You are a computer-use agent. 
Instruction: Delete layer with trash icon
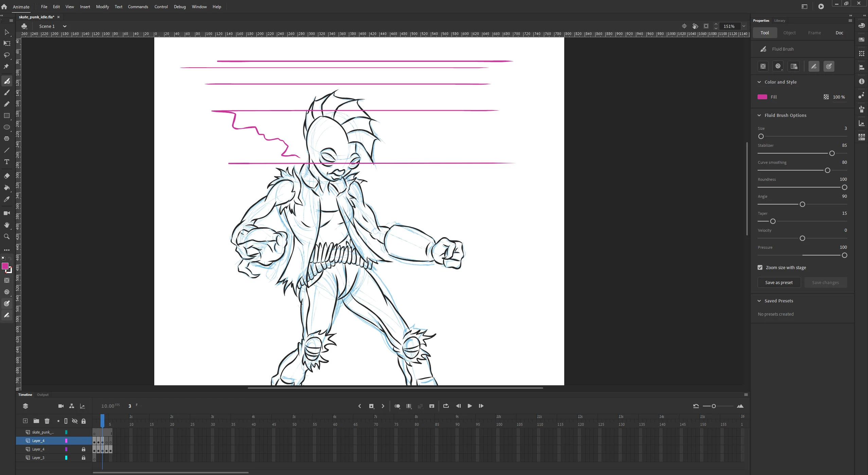point(47,421)
